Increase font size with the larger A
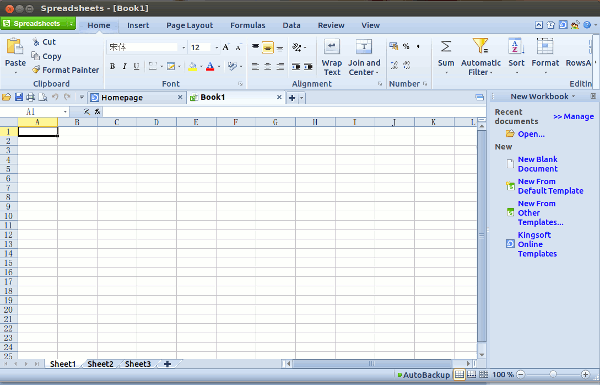The width and height of the screenshot is (600, 385). (x=226, y=47)
